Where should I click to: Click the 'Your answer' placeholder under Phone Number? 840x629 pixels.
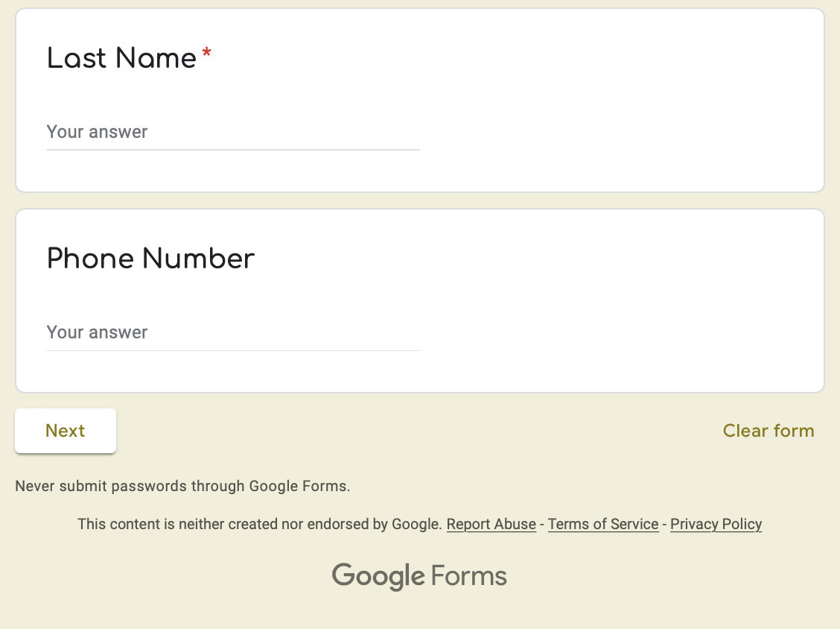(97, 332)
